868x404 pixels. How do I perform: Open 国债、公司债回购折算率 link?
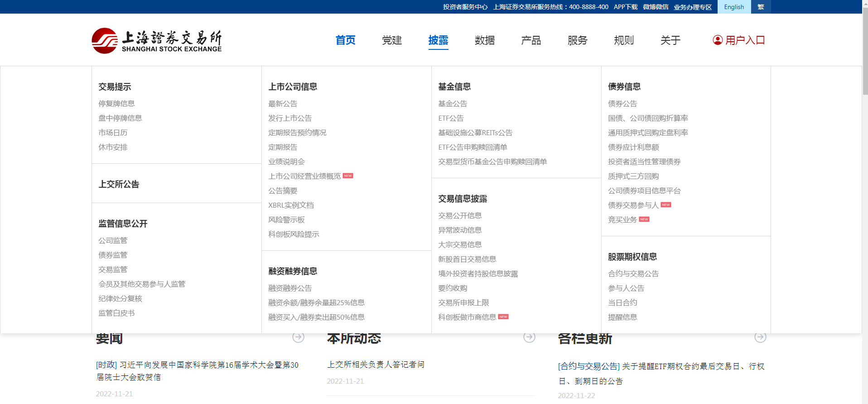[648, 118]
